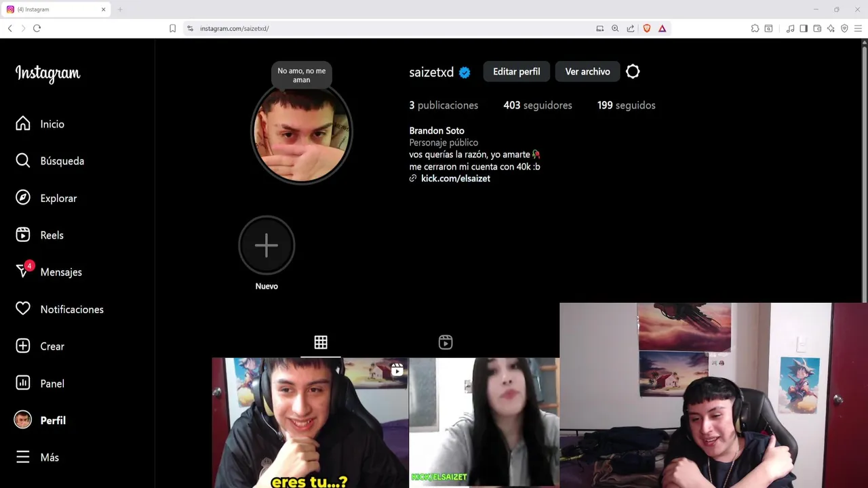Open the Explorar compass icon
Viewport: 868px width, 488px height.
pos(23,198)
